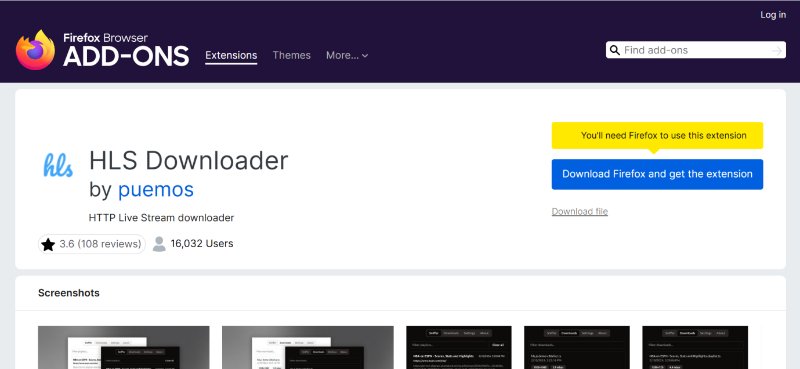Expand the More... menu
The image size is (800, 369).
347,55
